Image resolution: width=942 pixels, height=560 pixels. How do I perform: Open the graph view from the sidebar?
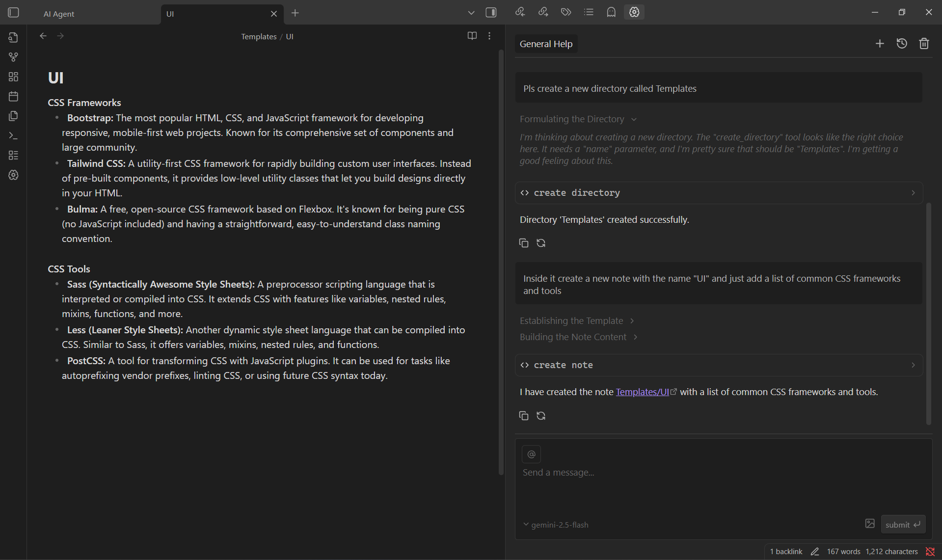tap(13, 57)
